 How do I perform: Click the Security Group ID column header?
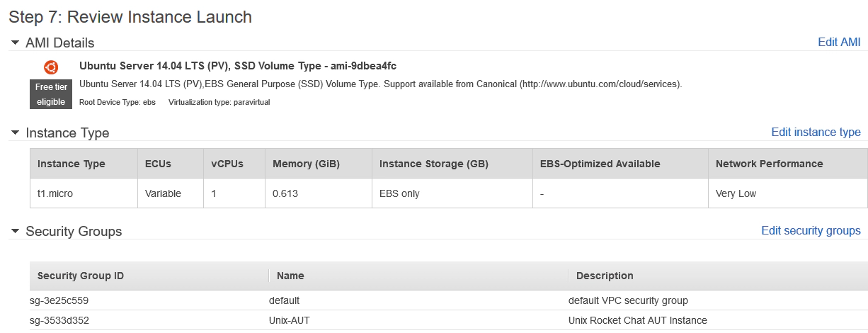(x=80, y=276)
